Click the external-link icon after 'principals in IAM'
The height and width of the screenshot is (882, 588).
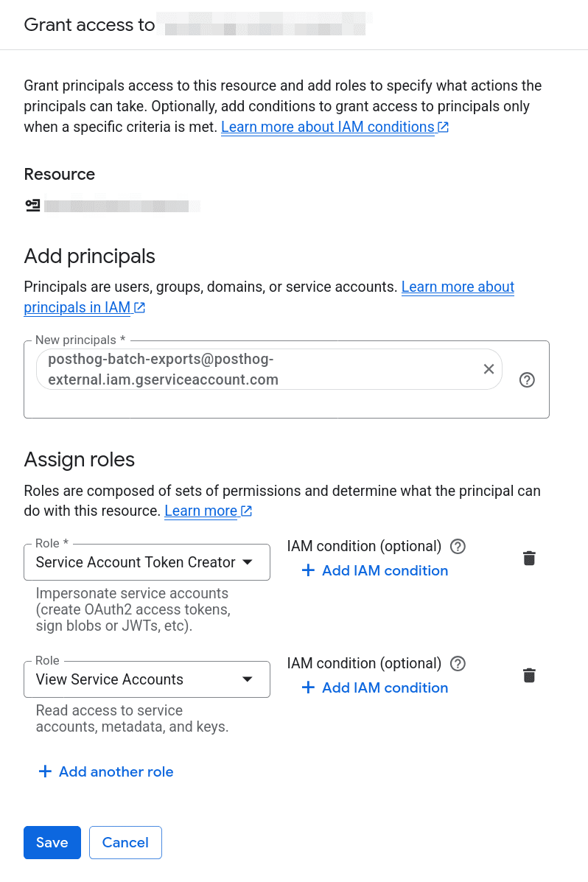(x=139, y=307)
